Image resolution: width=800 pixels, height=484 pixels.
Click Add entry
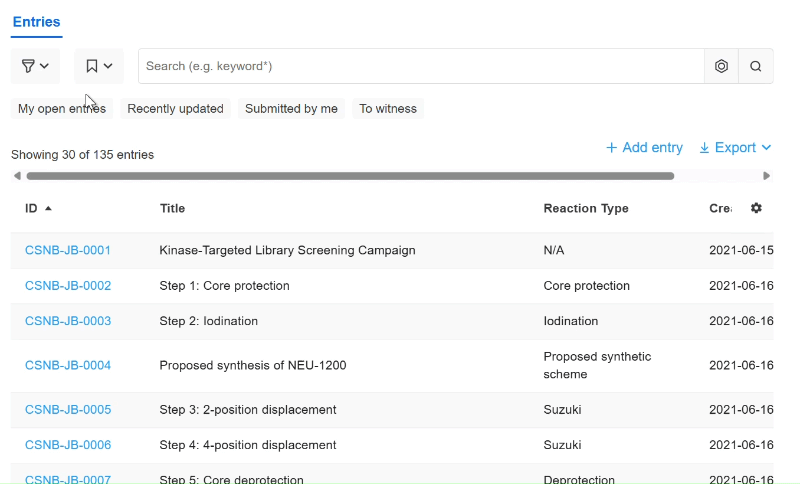[644, 147]
